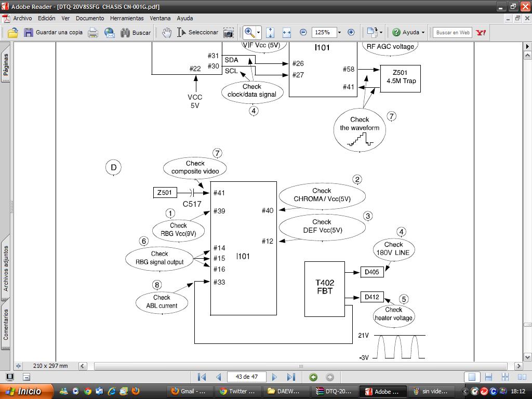Screen dimensions: 532x399
Task: Click the Fit Width icon
Action: coord(287,33)
